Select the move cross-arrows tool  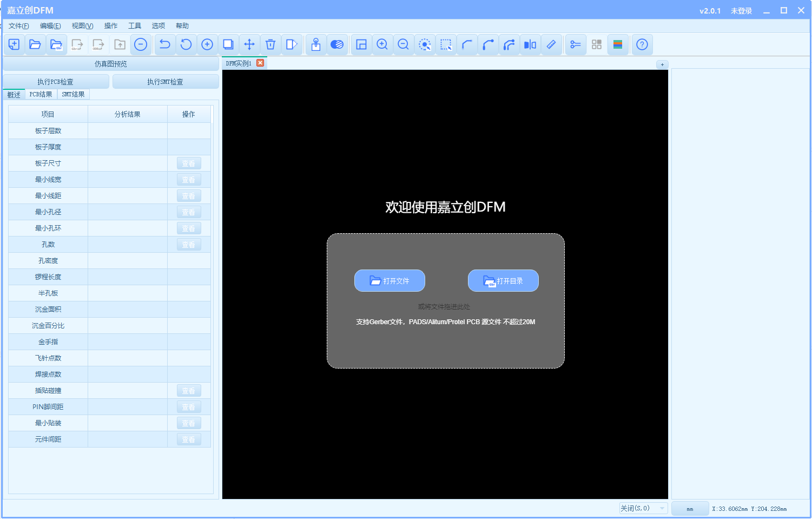249,44
